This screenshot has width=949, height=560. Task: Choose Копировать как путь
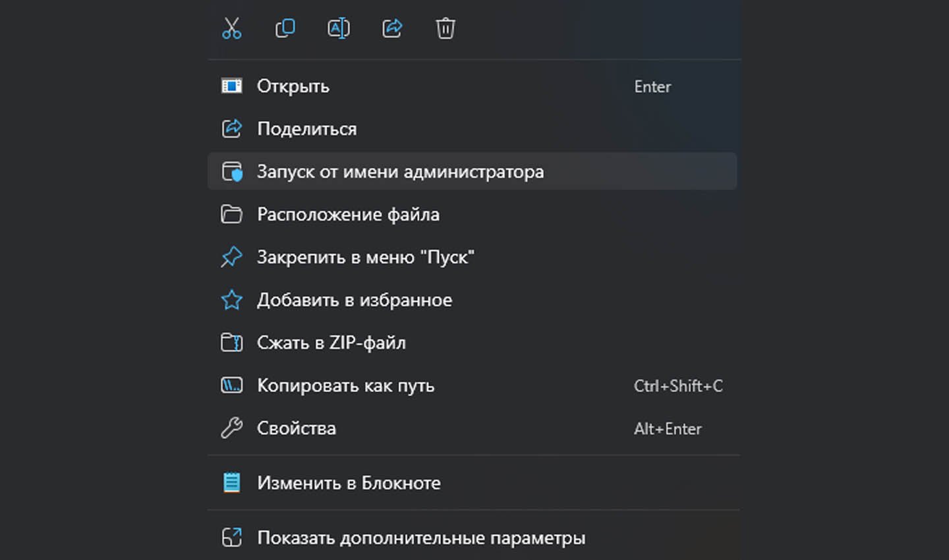[x=472, y=385]
